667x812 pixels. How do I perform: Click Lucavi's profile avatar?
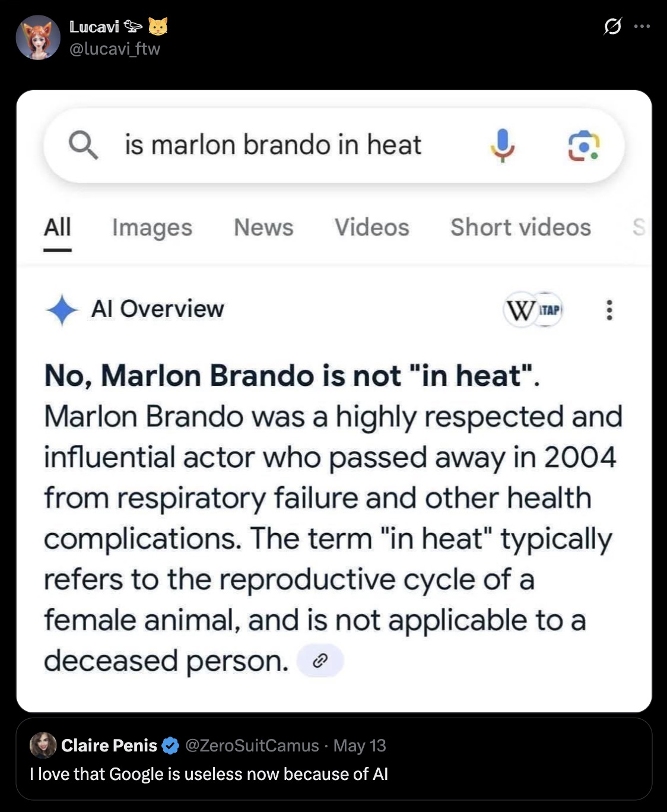point(38,37)
